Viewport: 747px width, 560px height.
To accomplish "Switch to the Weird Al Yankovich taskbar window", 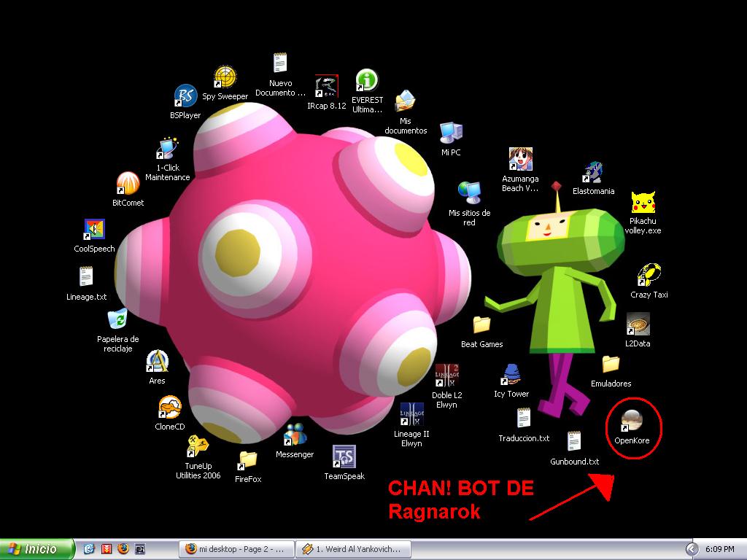I will click(x=353, y=549).
